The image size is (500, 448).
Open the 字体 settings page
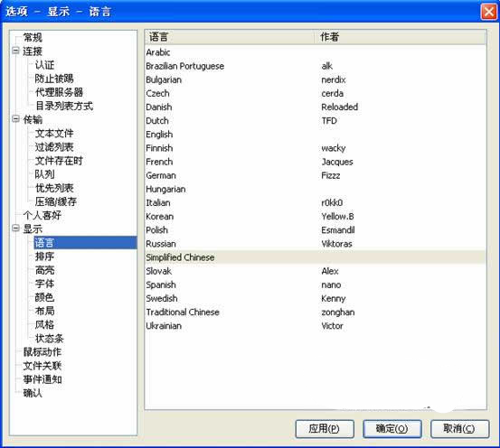[x=44, y=284]
